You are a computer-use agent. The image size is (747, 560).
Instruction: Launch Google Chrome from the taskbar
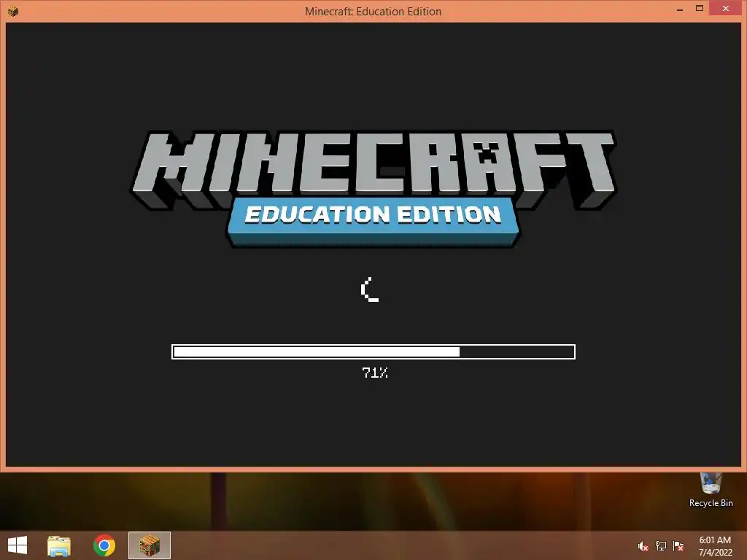pos(104,545)
